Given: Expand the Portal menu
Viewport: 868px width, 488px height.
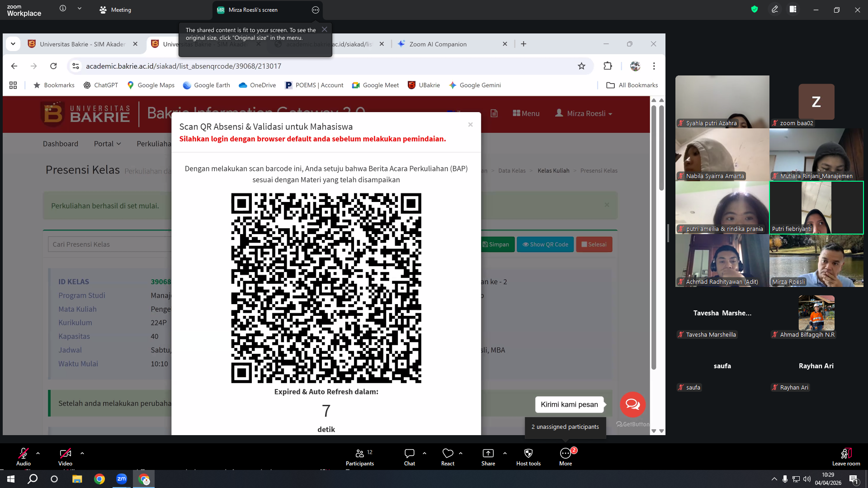Looking at the screenshot, I should point(108,144).
